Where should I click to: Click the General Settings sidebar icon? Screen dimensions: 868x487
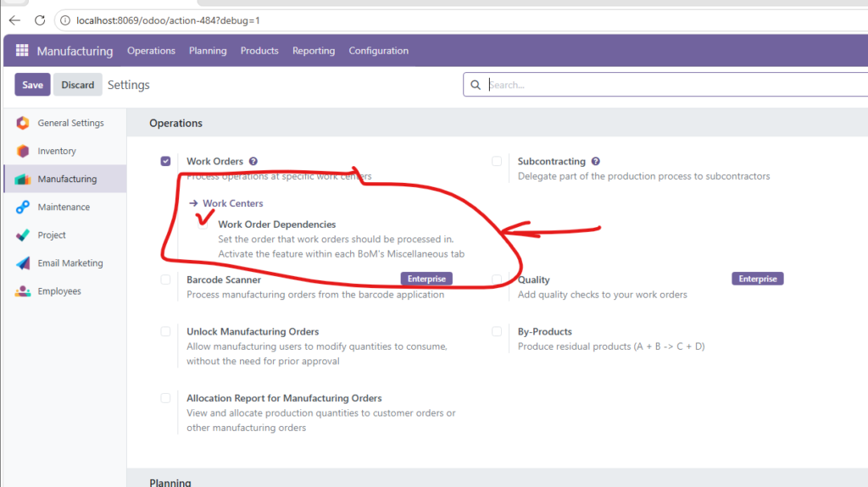23,123
